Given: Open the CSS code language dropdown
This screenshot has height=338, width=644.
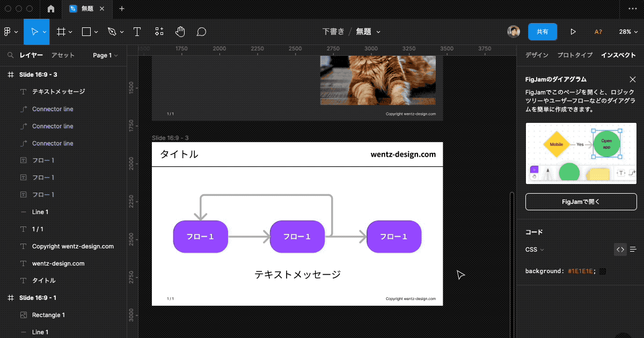Looking at the screenshot, I should click(535, 249).
